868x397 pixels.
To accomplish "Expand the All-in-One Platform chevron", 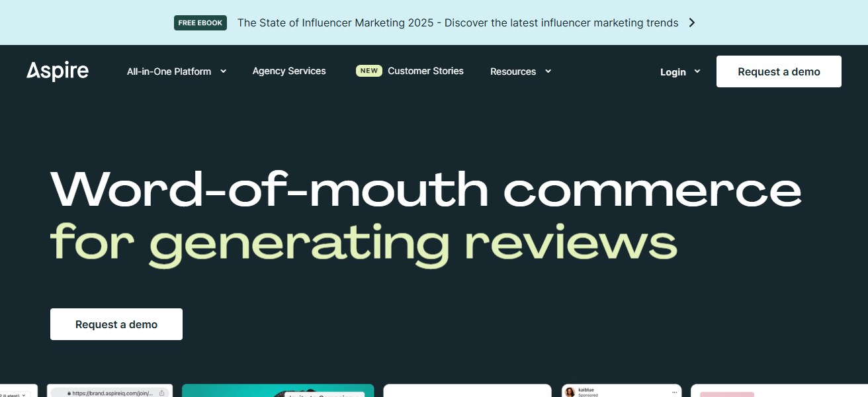I will 223,71.
